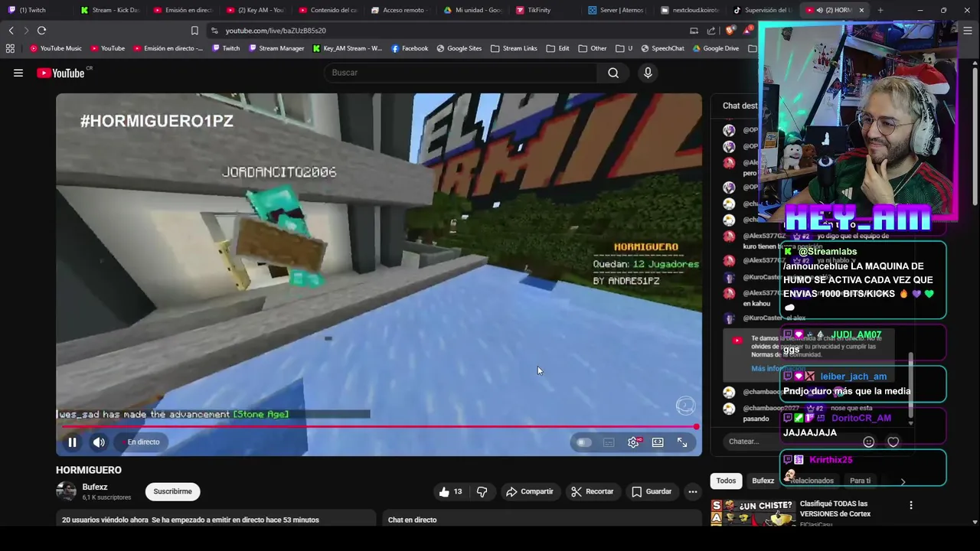This screenshot has height=551, width=980.
Task: Select the Bufexz filter chip
Action: click(763, 481)
